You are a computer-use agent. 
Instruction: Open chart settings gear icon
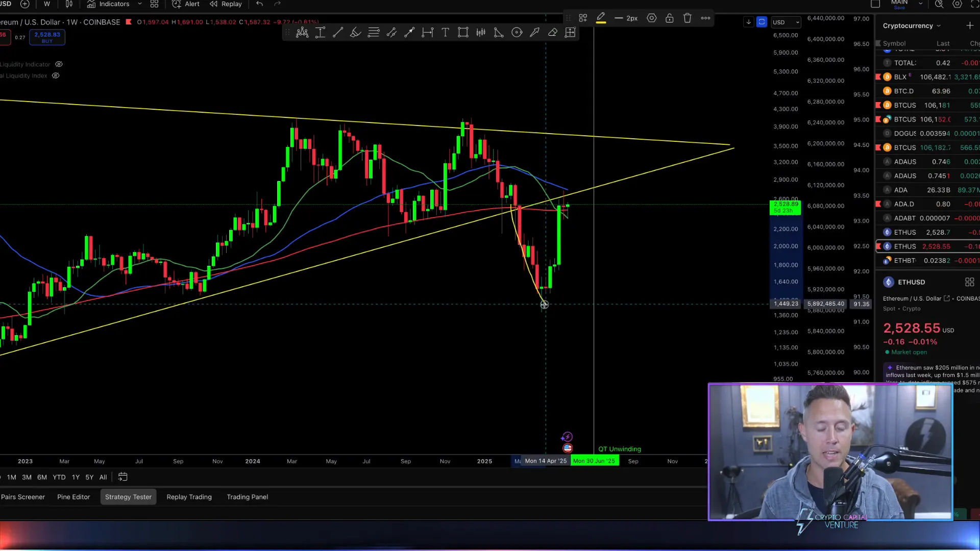[x=958, y=4]
